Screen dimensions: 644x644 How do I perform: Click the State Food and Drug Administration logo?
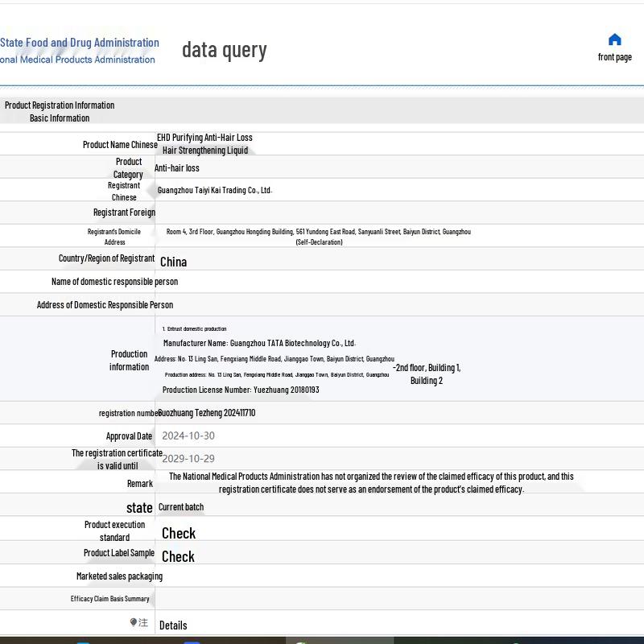click(79, 50)
